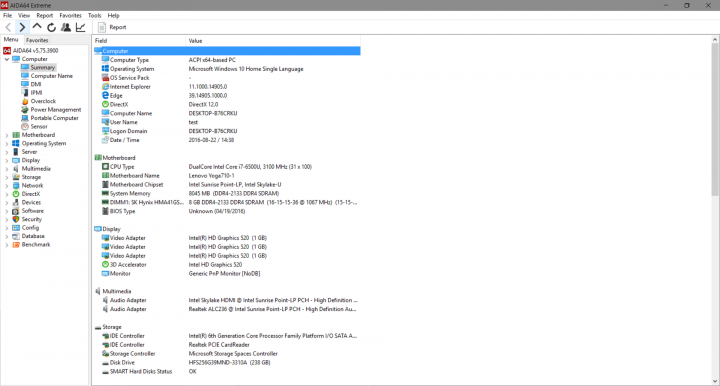Screen dimensions: 720x386
Task: Click the SMART Hard Disks Status row
Action: point(227,371)
